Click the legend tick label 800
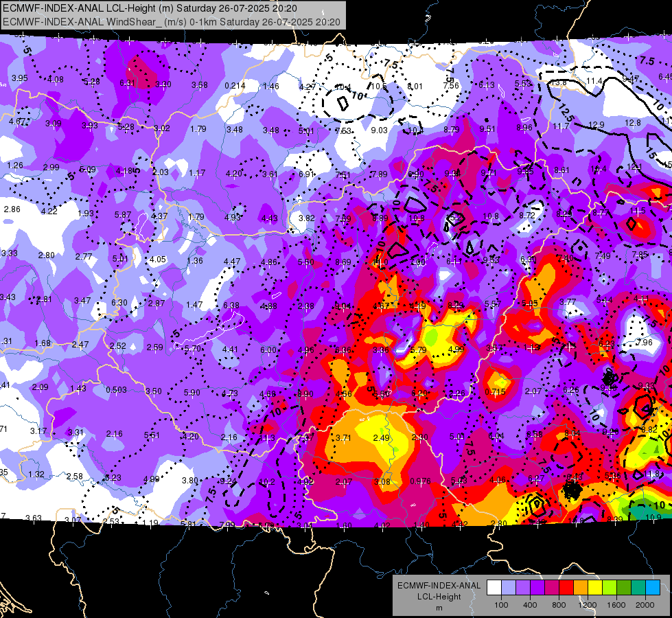This screenshot has width=672, height=618. (559, 605)
